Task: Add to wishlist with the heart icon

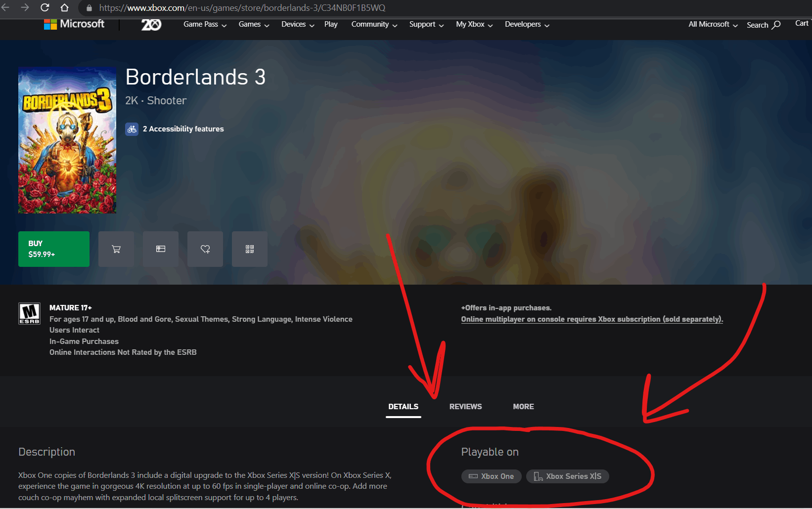Action: tap(205, 249)
